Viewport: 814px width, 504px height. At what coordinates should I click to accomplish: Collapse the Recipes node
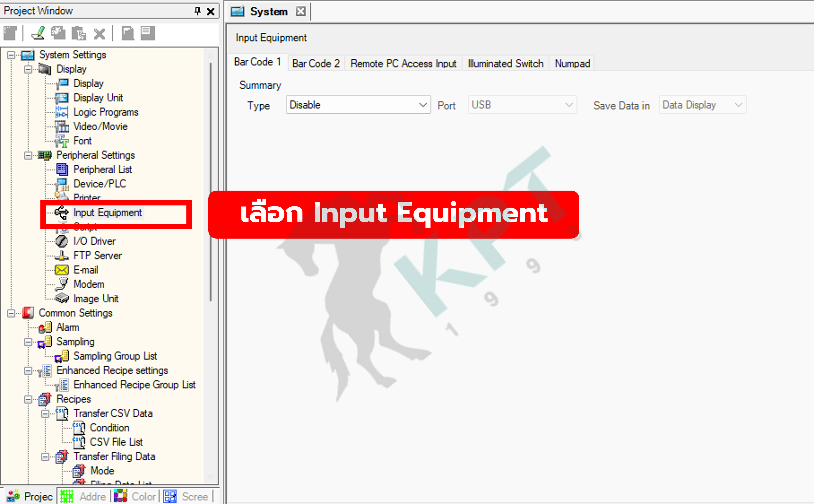(x=28, y=399)
